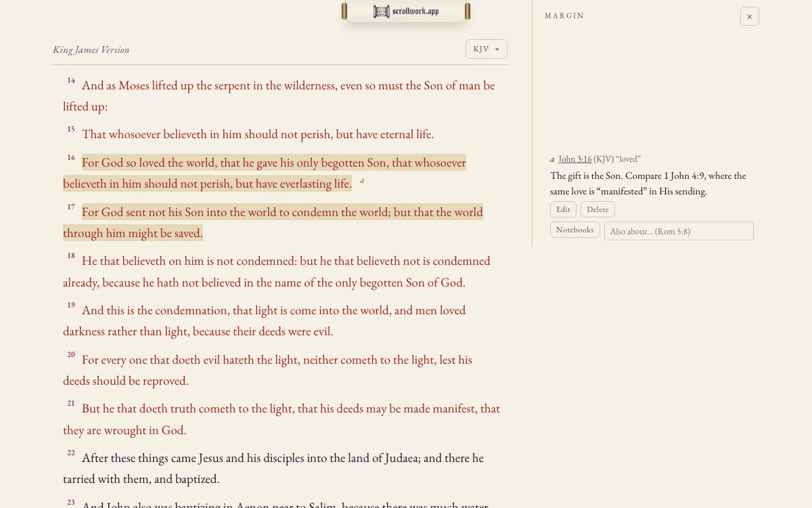Screen dimensions: 812x508
Task: Select verse 22 'After these things came Jesus'
Action: (x=273, y=468)
